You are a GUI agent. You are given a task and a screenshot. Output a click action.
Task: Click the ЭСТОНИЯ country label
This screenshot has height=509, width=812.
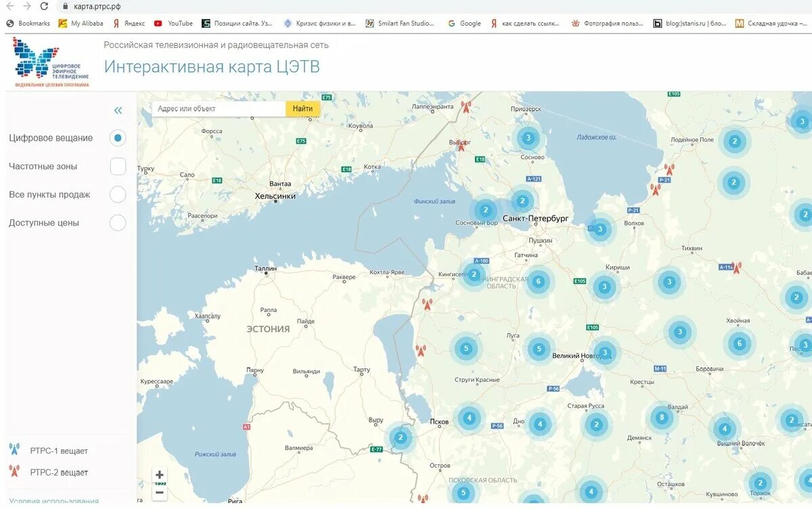pos(268,329)
